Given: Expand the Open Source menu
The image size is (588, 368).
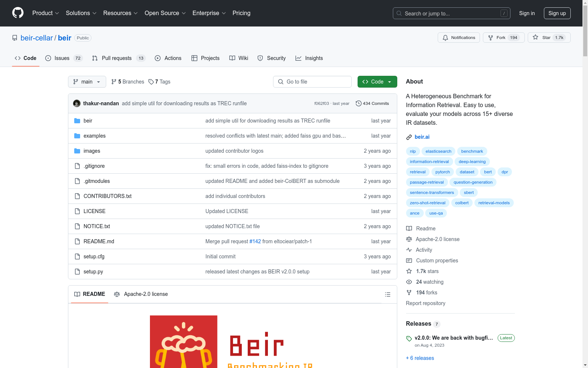Looking at the screenshot, I should [x=165, y=13].
